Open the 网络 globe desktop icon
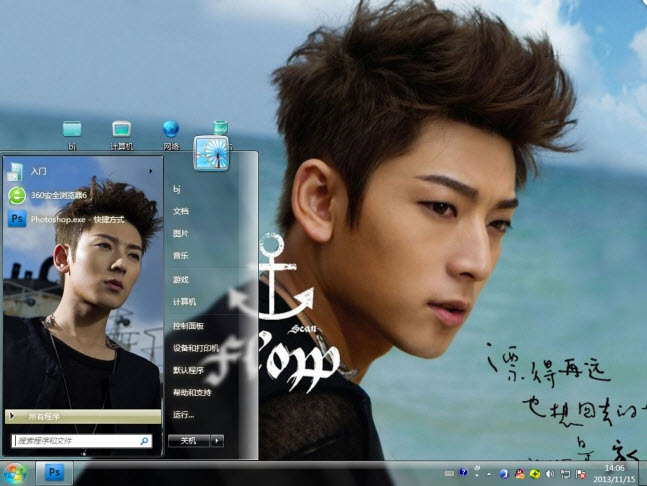The width and height of the screenshot is (647, 486). coord(171,135)
